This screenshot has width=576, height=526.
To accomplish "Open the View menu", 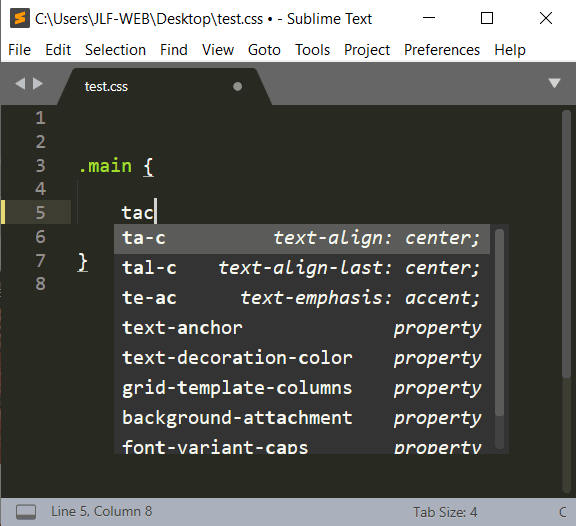I will pos(218,50).
